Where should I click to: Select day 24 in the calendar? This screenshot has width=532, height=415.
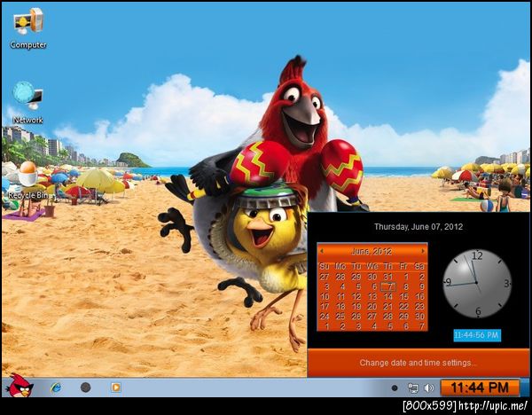coord(325,317)
